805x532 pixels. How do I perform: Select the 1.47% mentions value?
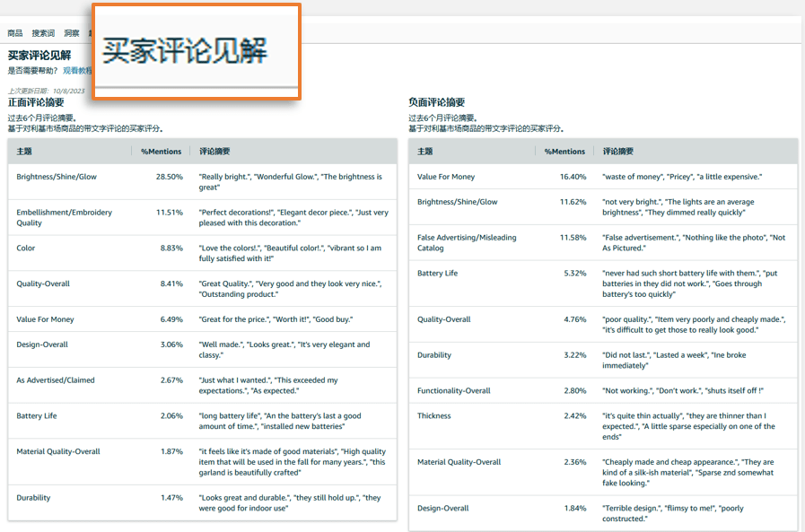pyautogui.click(x=171, y=498)
